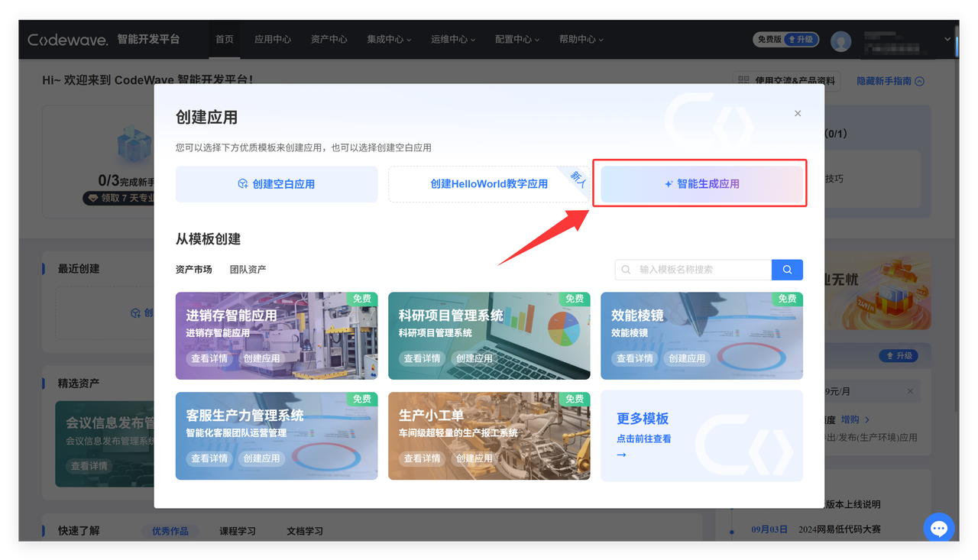Viewport: 978px width, 560px height.
Task: Select the 首页 menu item
Action: [225, 40]
